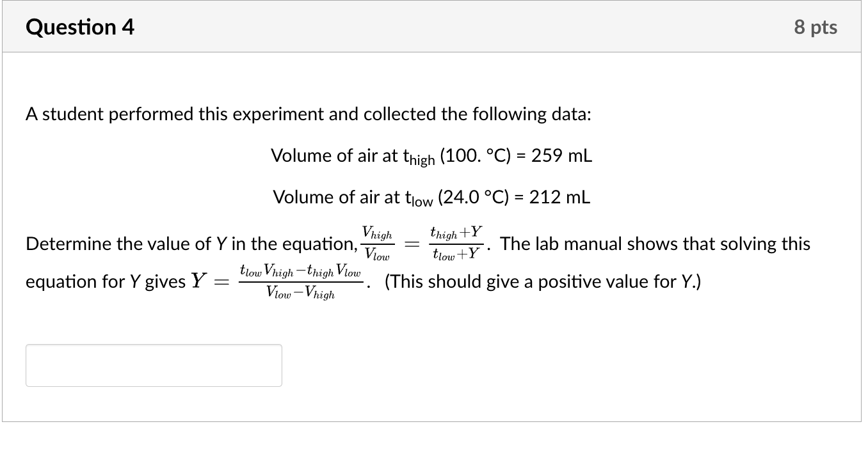The height and width of the screenshot is (454, 868).
Task: Select the Vhigh over Vlow fraction
Action: point(377,244)
